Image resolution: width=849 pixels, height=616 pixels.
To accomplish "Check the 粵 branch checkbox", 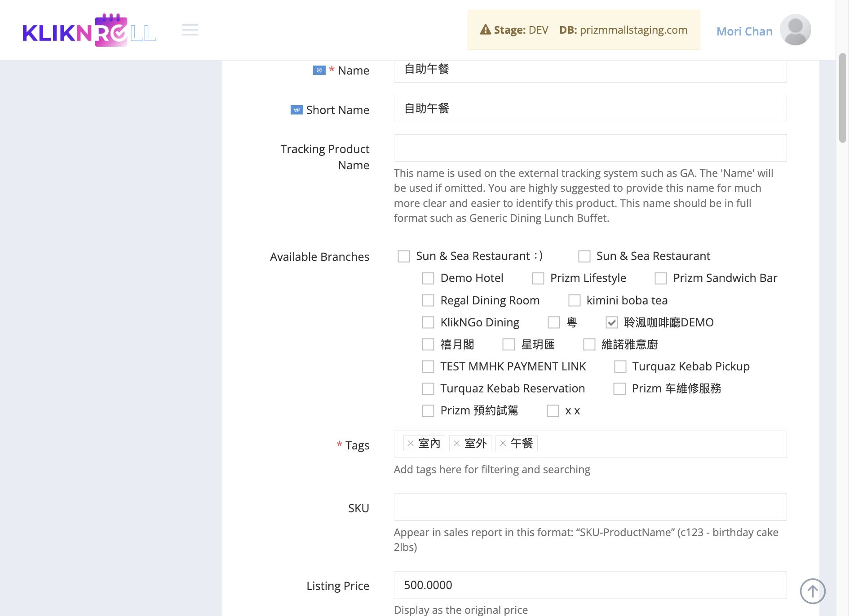I will [554, 322].
